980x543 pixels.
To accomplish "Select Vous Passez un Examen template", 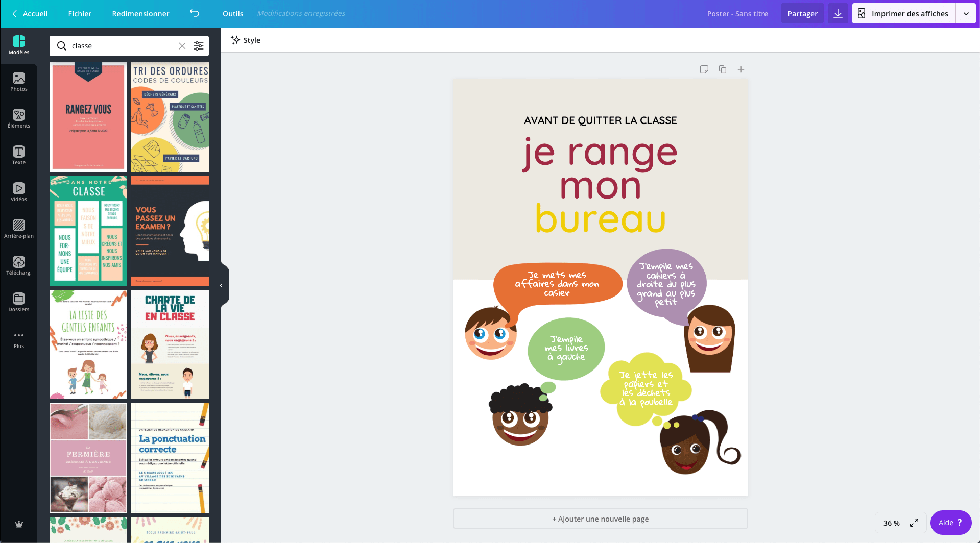I will pyautogui.click(x=170, y=231).
